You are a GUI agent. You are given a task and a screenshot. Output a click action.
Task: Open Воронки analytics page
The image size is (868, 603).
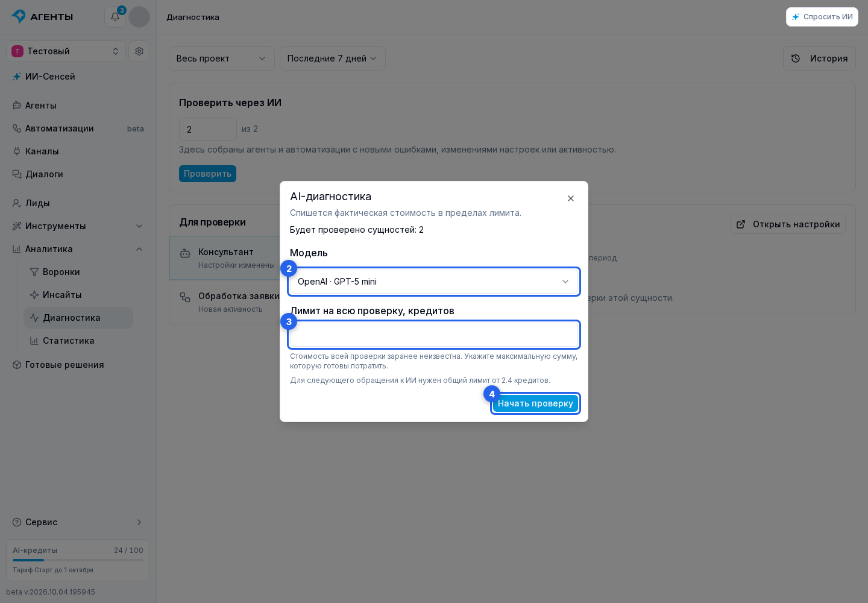click(78, 272)
